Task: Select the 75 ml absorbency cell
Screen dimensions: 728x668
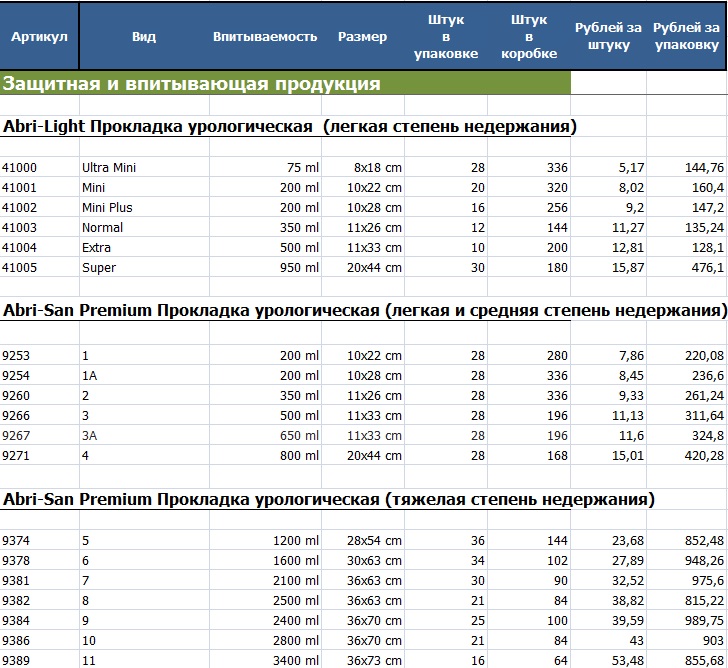Action: 265,168
